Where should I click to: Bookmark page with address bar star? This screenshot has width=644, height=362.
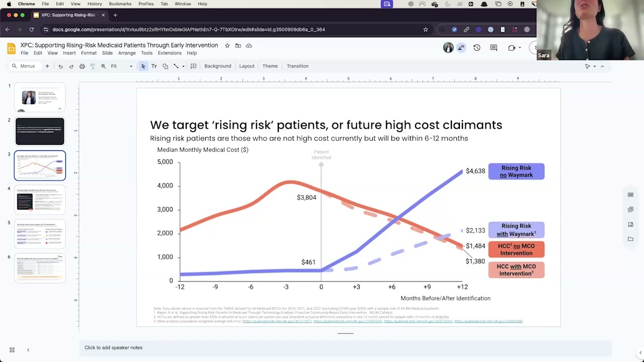(x=426, y=30)
